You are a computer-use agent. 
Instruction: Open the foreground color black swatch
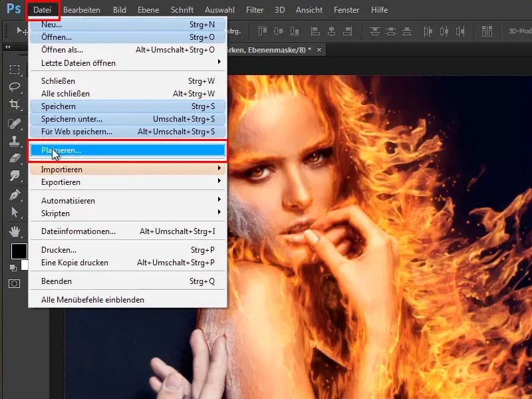[19, 251]
